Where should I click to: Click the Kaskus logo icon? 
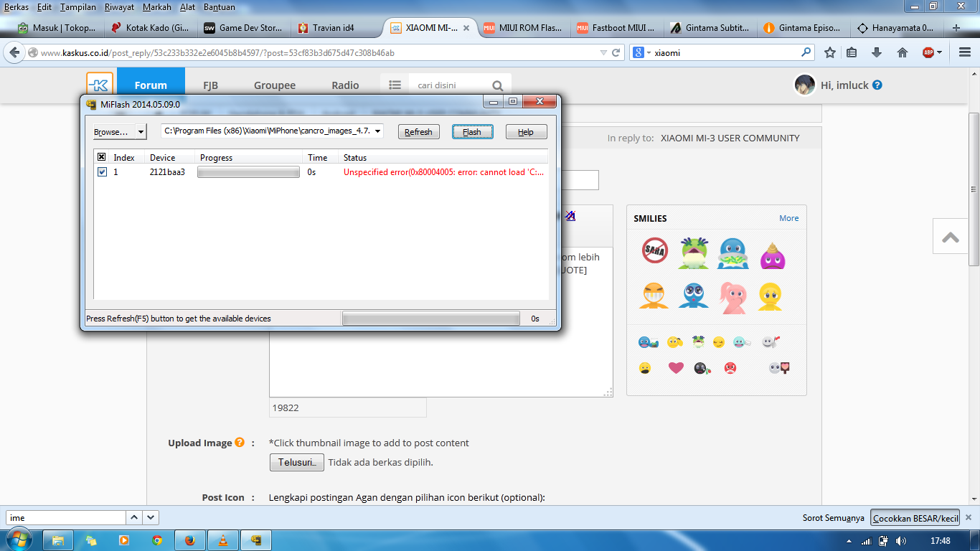(100, 85)
